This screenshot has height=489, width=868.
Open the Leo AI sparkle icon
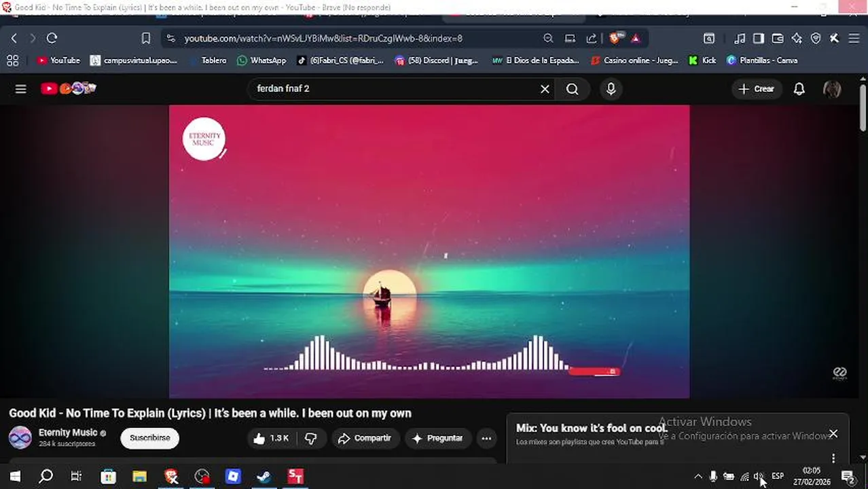(x=797, y=39)
